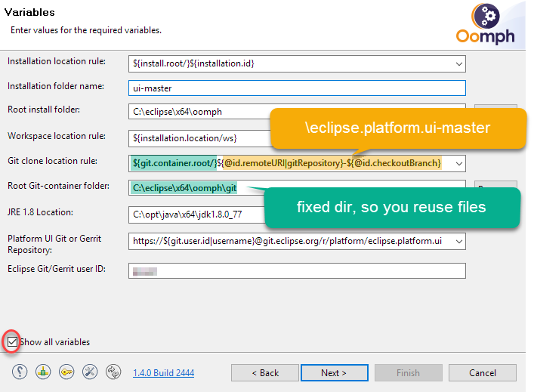The height and width of the screenshot is (392, 534).
Task: Cancel the installer wizard
Action: coord(483,373)
